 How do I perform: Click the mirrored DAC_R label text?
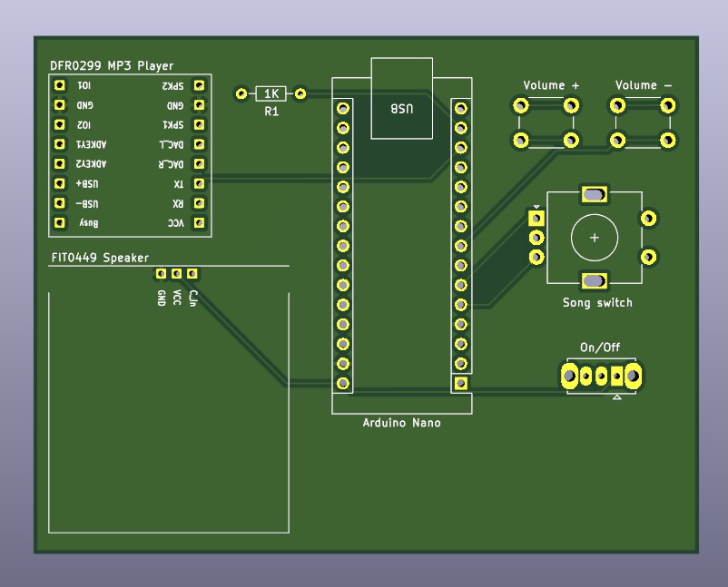[172, 164]
